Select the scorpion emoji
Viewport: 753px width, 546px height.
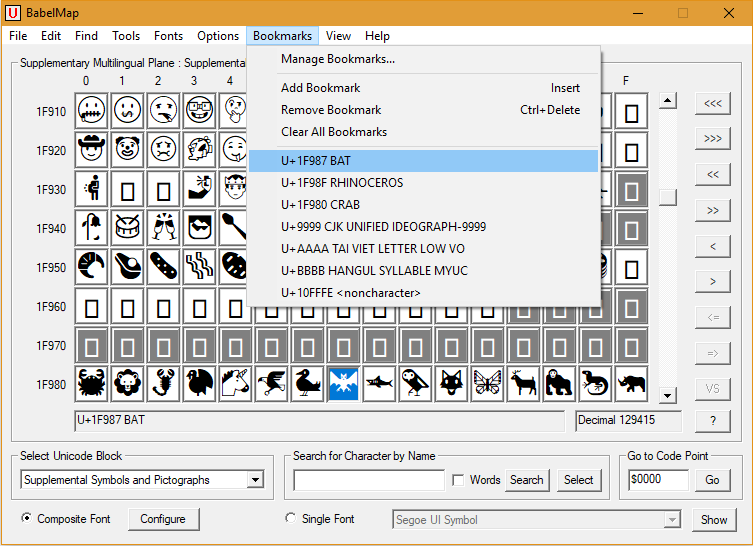(x=163, y=384)
